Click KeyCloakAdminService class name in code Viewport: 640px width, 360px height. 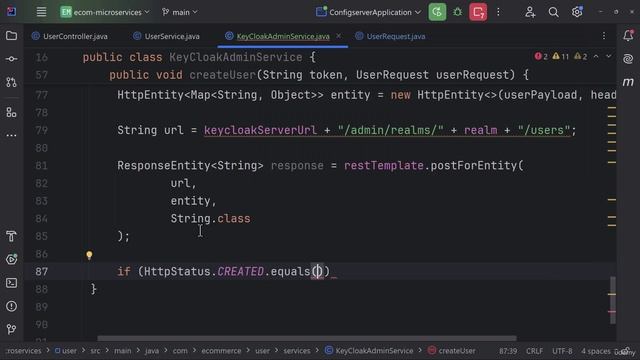click(x=236, y=57)
